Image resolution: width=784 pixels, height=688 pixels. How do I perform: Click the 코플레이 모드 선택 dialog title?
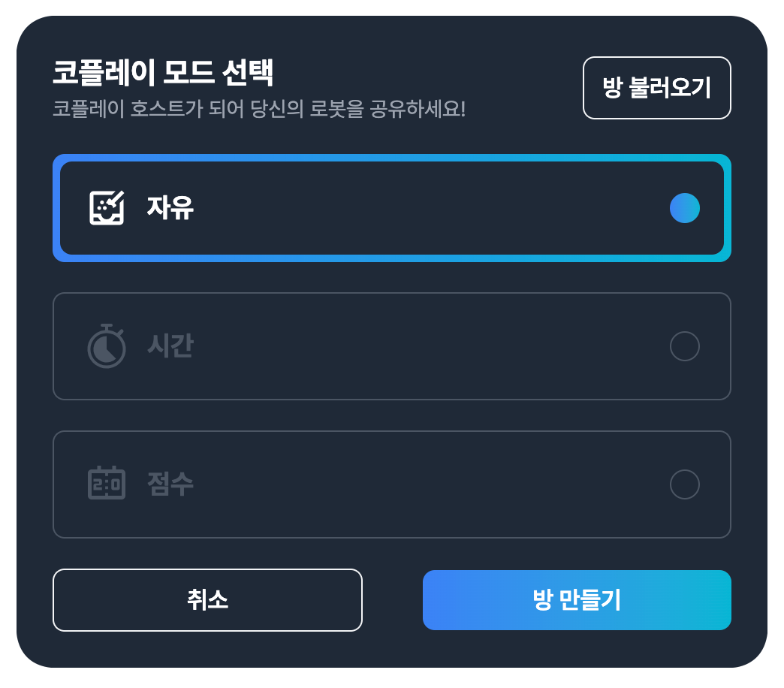(x=164, y=73)
